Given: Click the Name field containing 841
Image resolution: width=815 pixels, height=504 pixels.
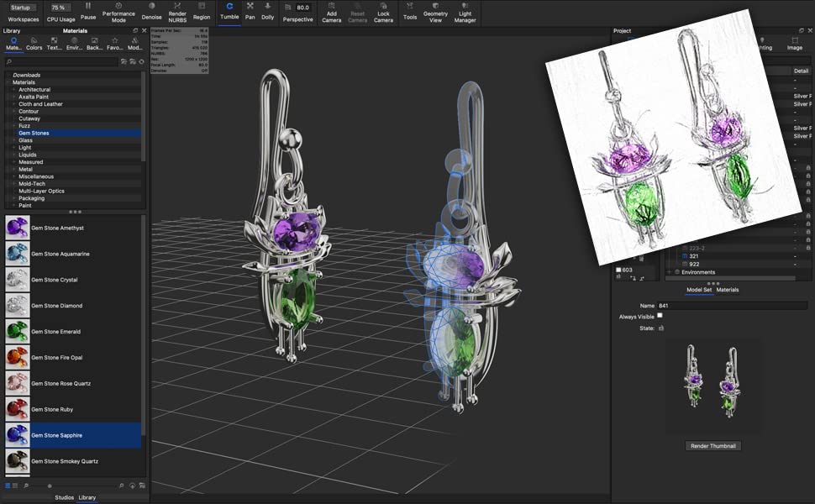Looking at the screenshot, I should point(731,306).
